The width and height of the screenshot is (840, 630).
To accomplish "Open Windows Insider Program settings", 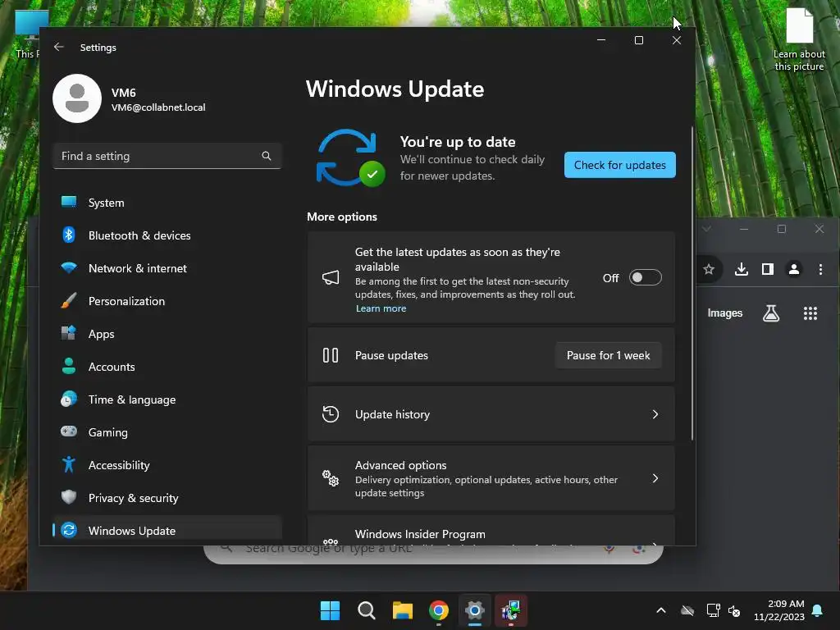I will pyautogui.click(x=491, y=532).
